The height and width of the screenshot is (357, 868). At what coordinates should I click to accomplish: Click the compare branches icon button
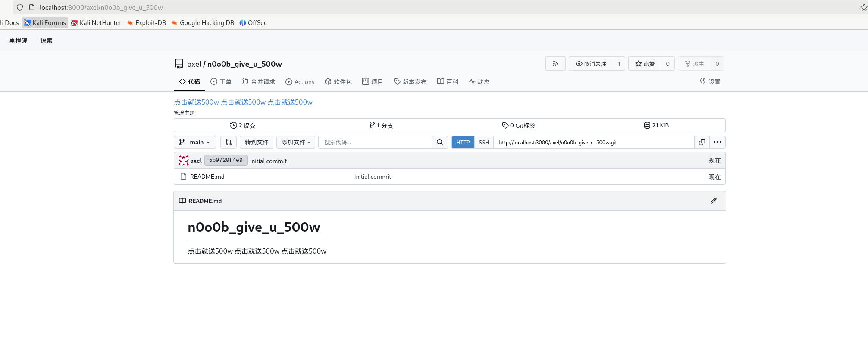click(x=229, y=142)
